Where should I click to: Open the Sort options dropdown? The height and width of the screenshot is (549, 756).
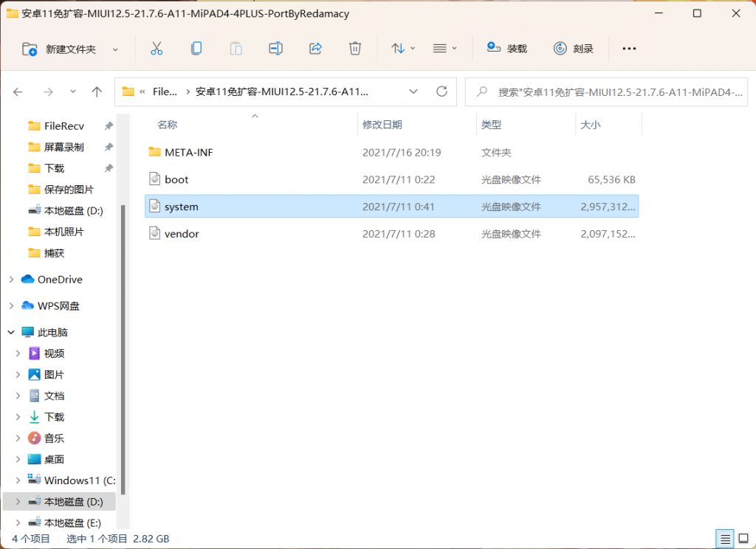point(403,49)
